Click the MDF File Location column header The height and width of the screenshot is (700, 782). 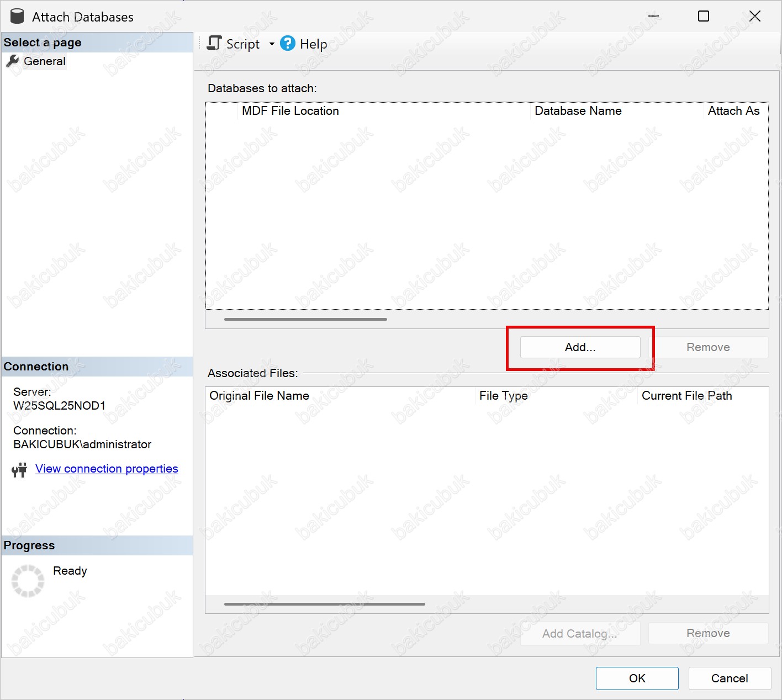click(x=290, y=111)
